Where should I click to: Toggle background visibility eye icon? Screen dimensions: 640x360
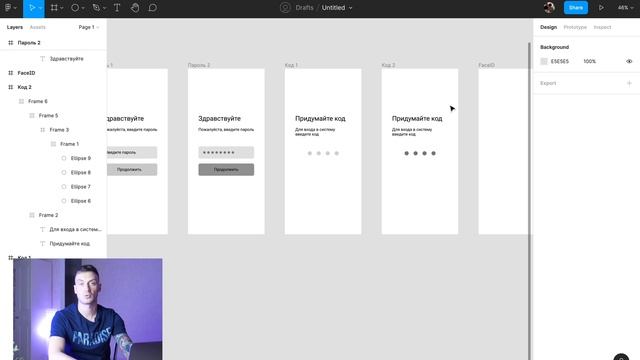tap(629, 61)
